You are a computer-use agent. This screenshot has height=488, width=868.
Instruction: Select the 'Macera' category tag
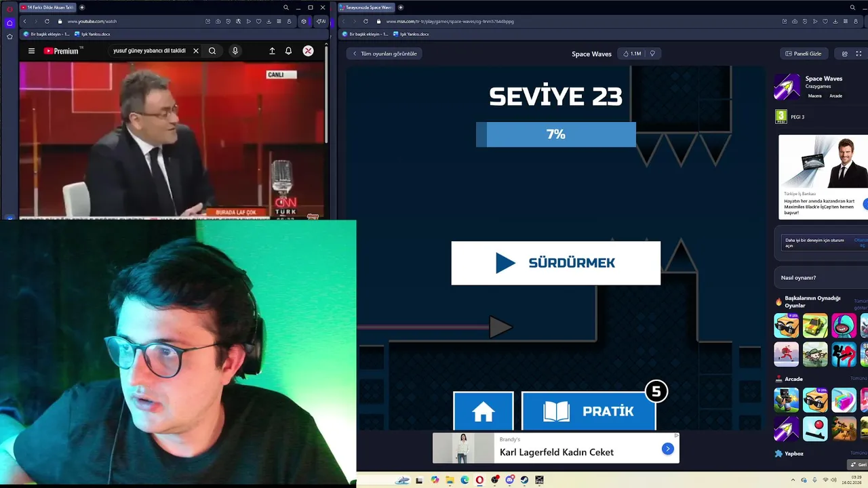pyautogui.click(x=815, y=96)
